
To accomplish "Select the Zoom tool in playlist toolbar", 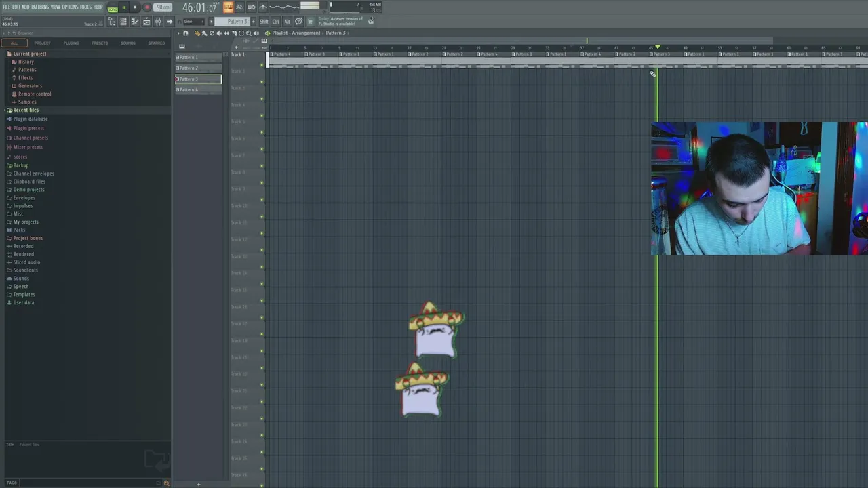I will (x=249, y=33).
